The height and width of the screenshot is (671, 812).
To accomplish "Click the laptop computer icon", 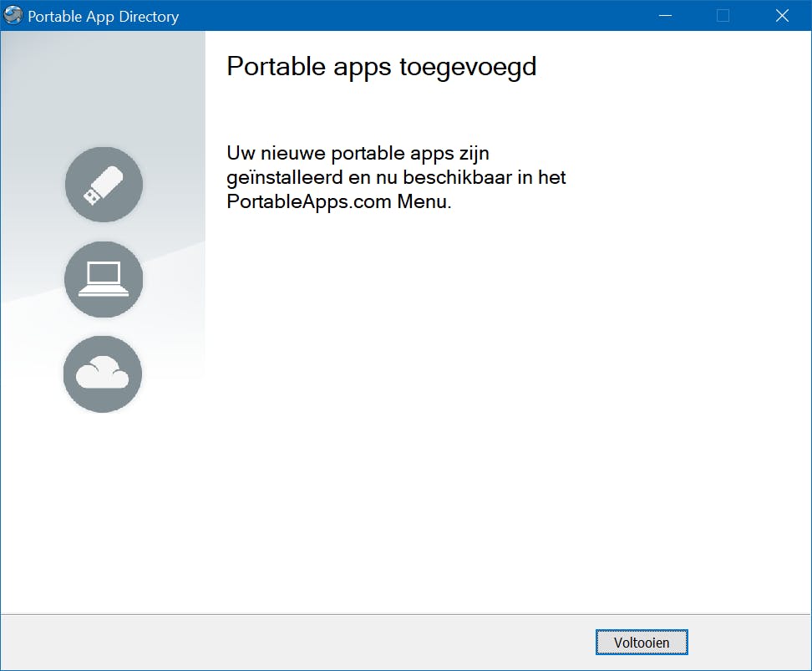I will (x=104, y=279).
